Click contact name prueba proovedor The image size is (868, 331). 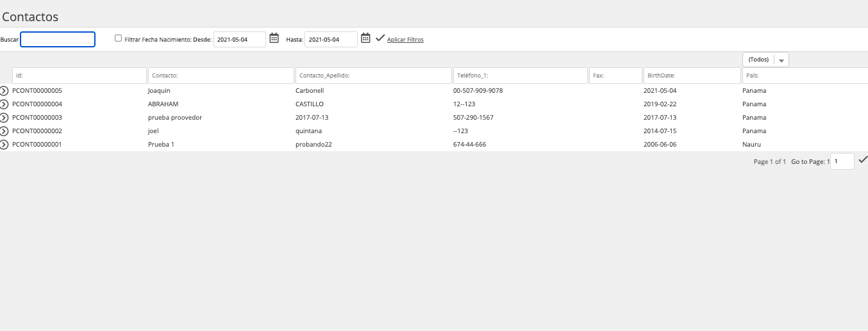pos(175,118)
